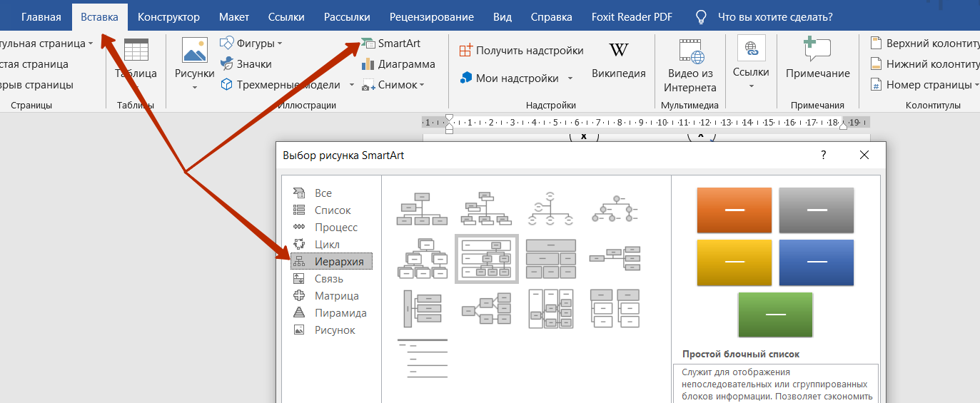The height and width of the screenshot is (403, 980).
Task: Click the blue preview block
Action: 817,262
